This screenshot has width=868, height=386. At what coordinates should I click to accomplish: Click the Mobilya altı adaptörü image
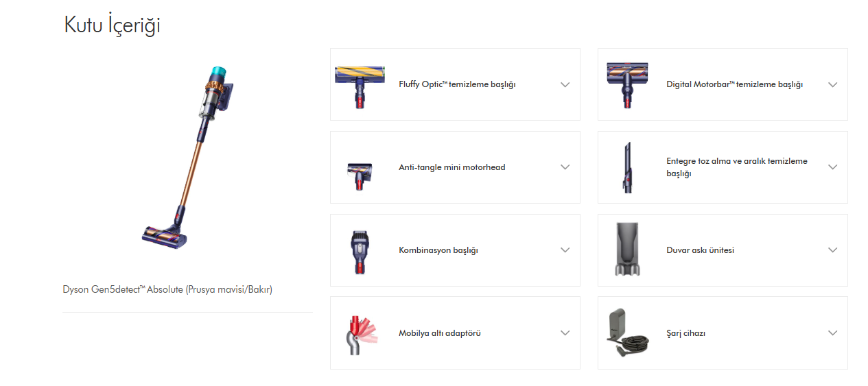(360, 334)
